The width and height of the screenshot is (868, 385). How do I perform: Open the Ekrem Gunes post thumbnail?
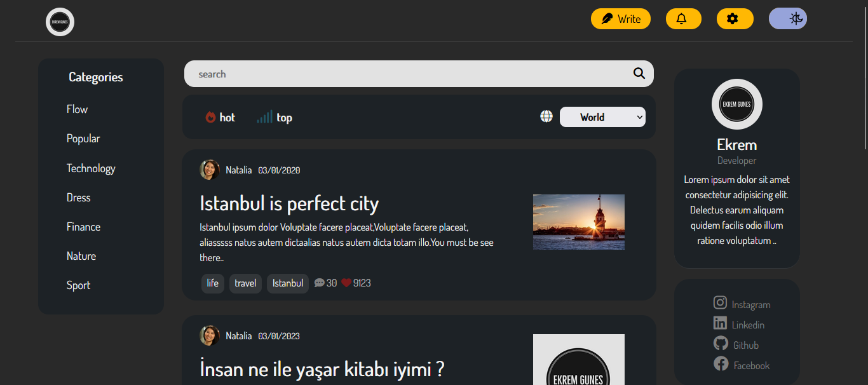click(x=579, y=360)
